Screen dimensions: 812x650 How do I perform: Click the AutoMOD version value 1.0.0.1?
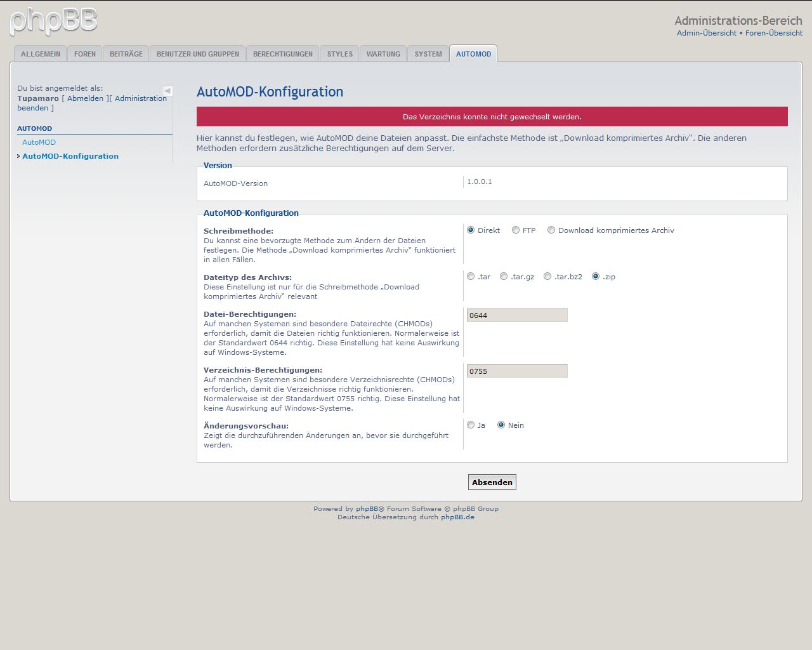click(480, 182)
